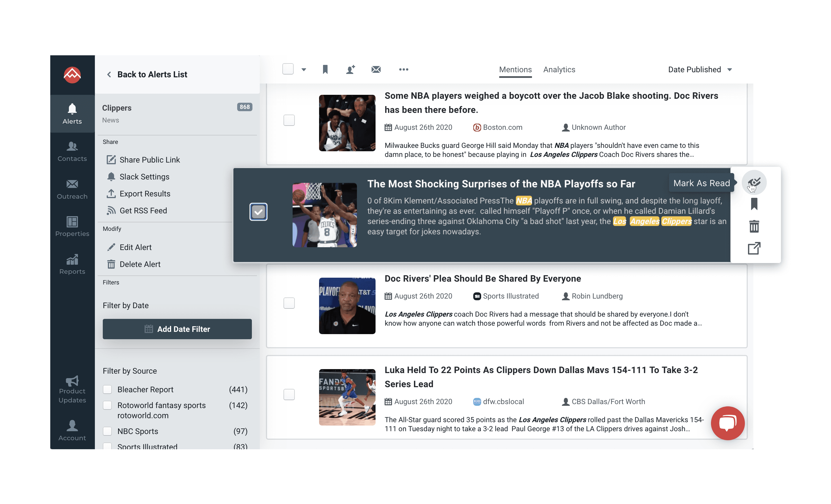Click the toolbar bookmark icon

pos(325,69)
